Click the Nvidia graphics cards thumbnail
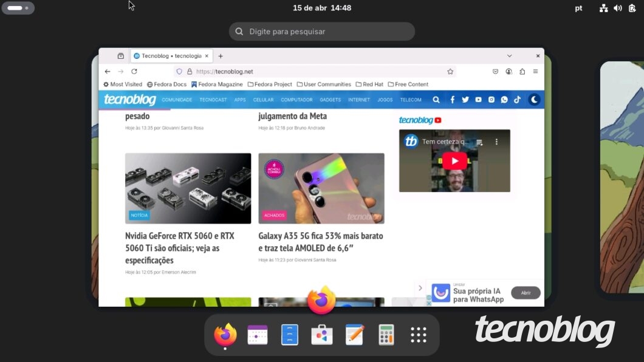Image resolution: width=644 pixels, height=362 pixels. click(188, 188)
